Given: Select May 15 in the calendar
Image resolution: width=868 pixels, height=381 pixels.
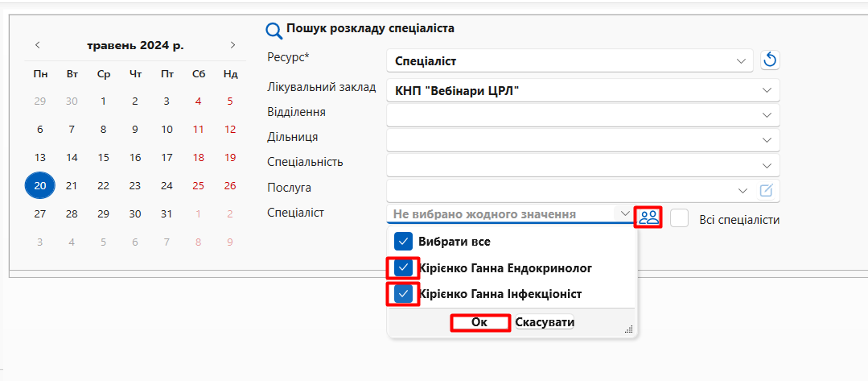Looking at the screenshot, I should pos(104,158).
